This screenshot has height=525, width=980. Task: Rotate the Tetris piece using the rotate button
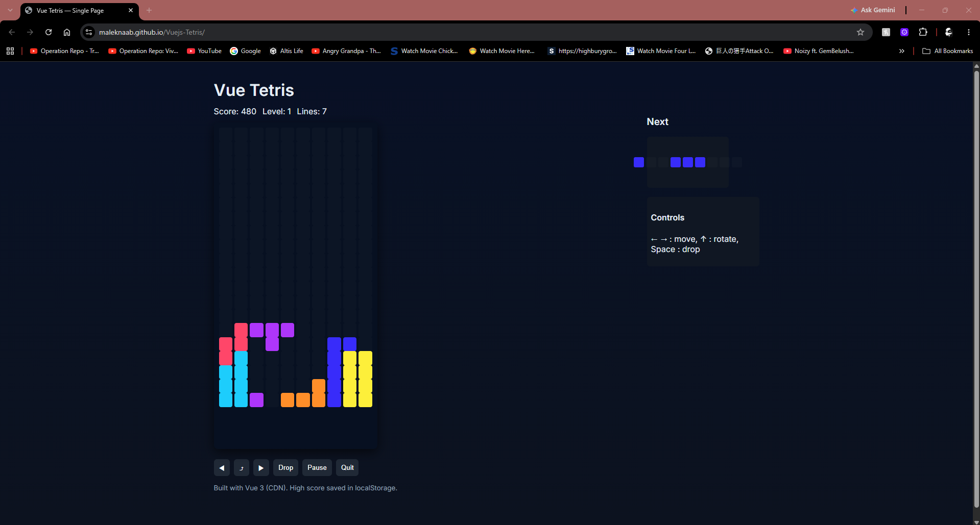tap(242, 468)
